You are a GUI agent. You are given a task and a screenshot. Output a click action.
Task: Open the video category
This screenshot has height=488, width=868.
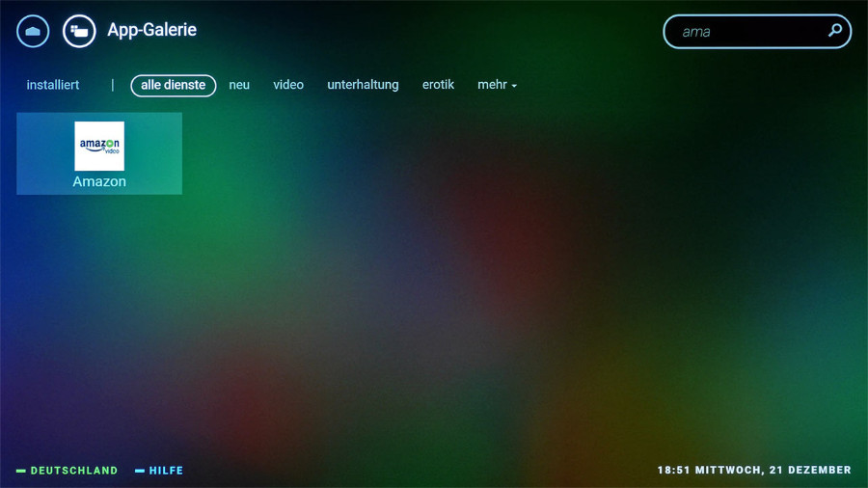(x=288, y=85)
